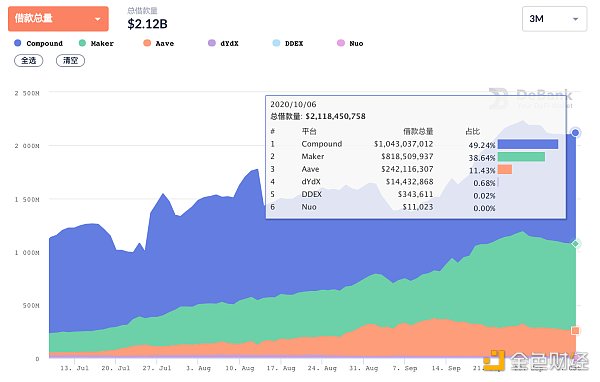Click the orange Aave legend dot

(x=147, y=43)
